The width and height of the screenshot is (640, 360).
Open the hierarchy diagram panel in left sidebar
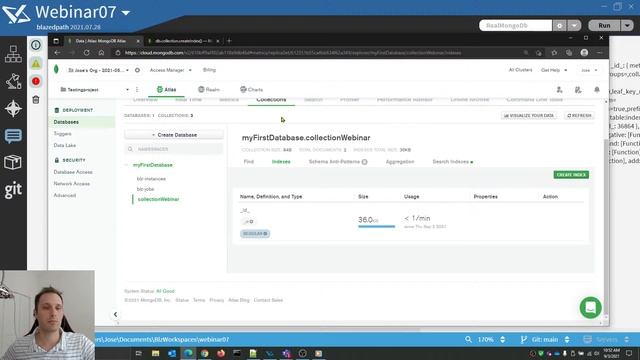(x=13, y=54)
